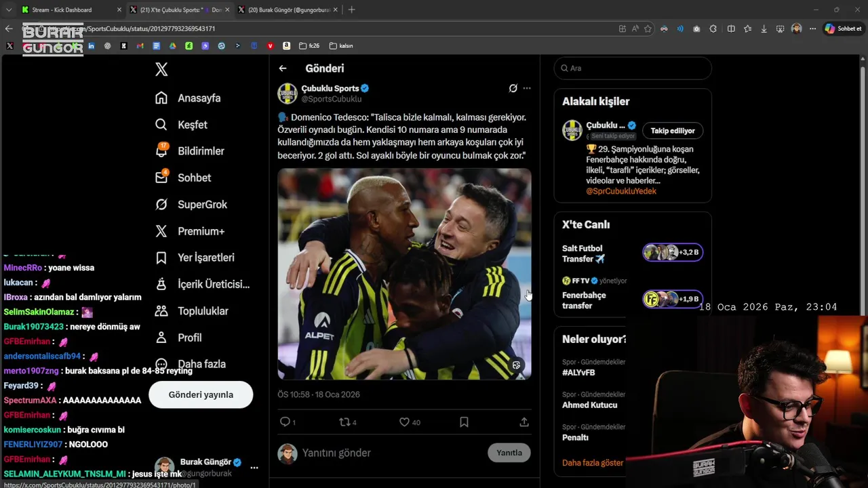868x488 pixels.
Task: Open the Penaltı trending topic
Action: point(575,438)
